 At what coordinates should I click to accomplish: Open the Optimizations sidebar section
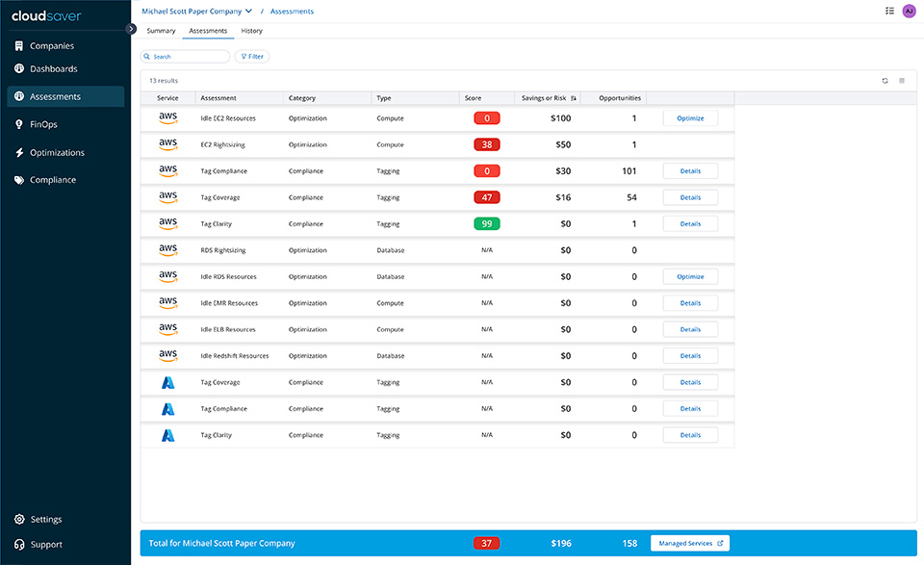point(56,152)
